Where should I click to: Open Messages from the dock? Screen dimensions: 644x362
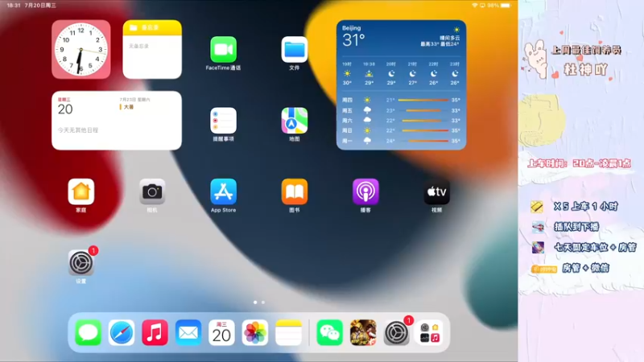pos(88,332)
